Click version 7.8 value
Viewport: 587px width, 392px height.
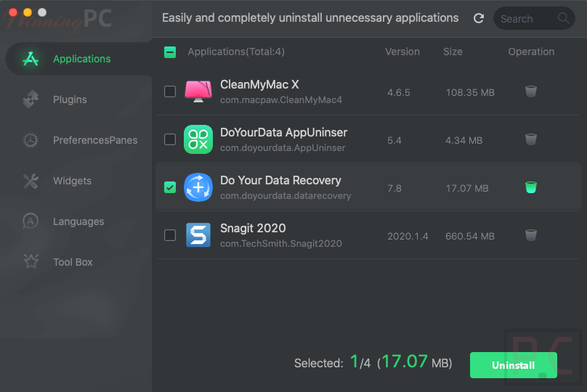point(394,188)
